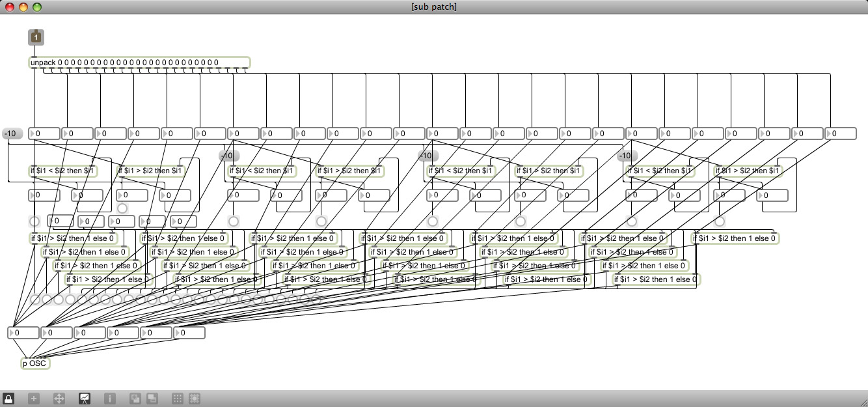Select the leftmost 'if $i1 > $i2 then 1 else 0' in top row
Screen dimensions: 868x407
point(73,238)
